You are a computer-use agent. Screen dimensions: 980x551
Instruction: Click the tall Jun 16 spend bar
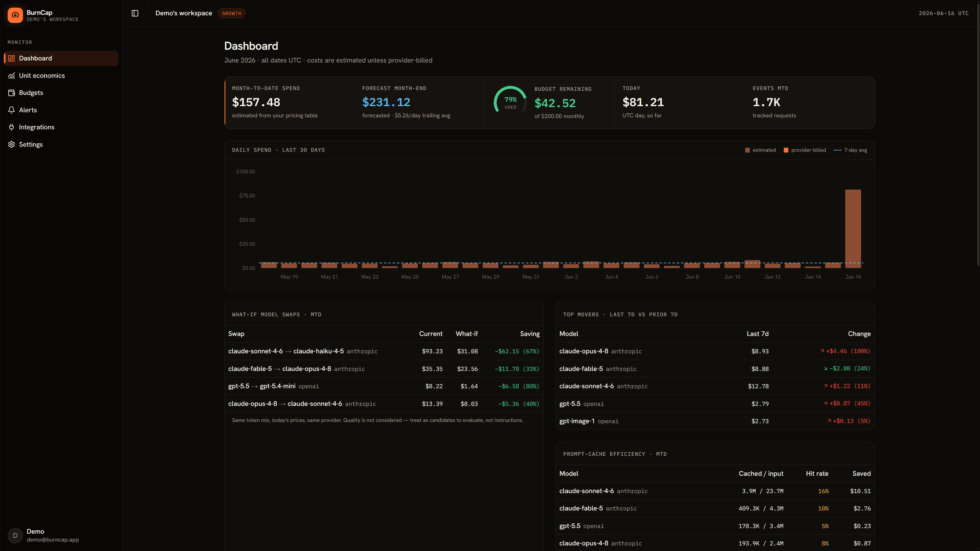click(x=853, y=229)
